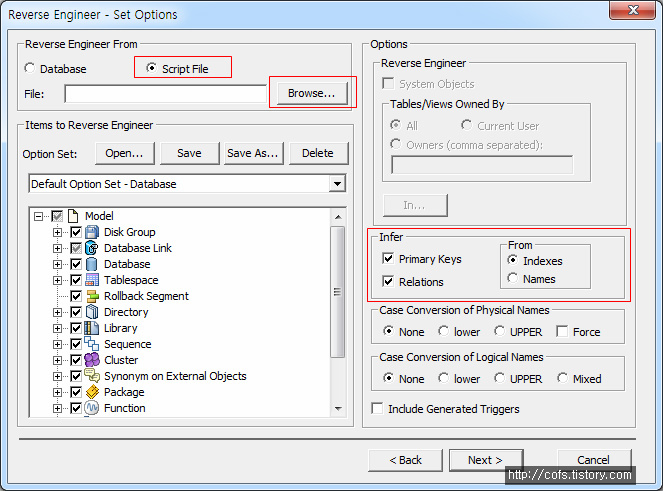Select the Database radio button

[x=30, y=68]
